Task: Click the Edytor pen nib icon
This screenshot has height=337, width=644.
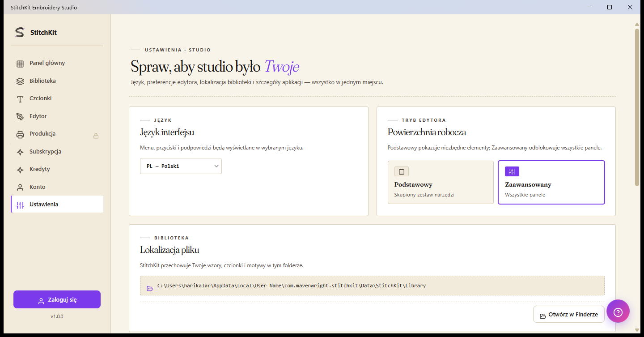Action: coord(20,116)
